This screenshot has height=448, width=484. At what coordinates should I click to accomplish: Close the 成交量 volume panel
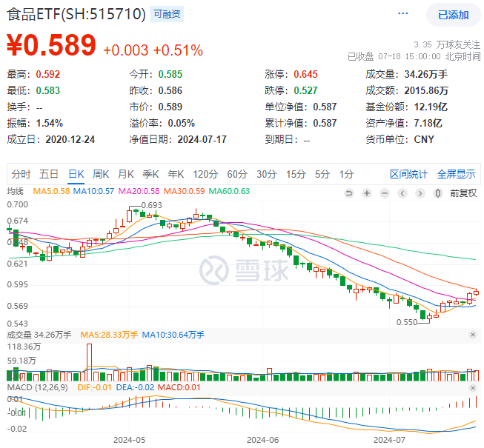pos(473,335)
